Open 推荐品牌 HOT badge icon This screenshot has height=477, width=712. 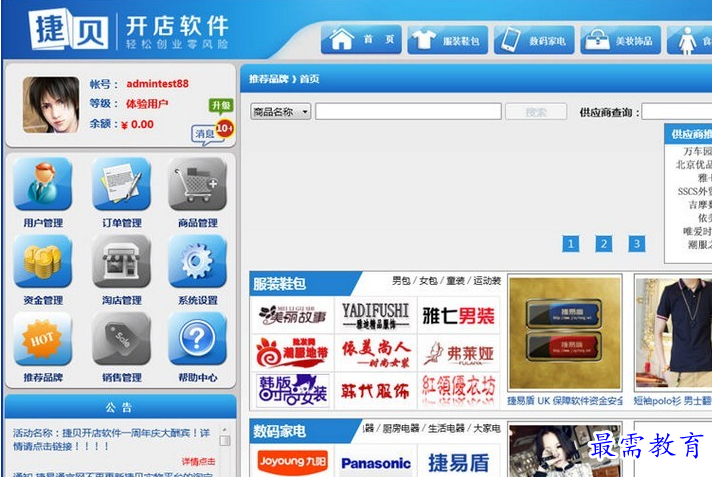pos(43,338)
